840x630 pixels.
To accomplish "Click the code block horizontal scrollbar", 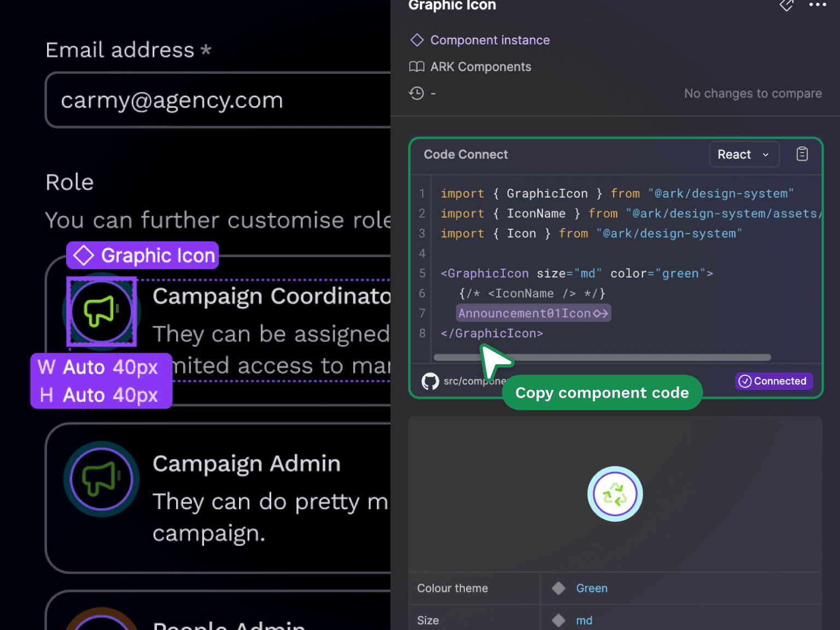I will click(602, 358).
